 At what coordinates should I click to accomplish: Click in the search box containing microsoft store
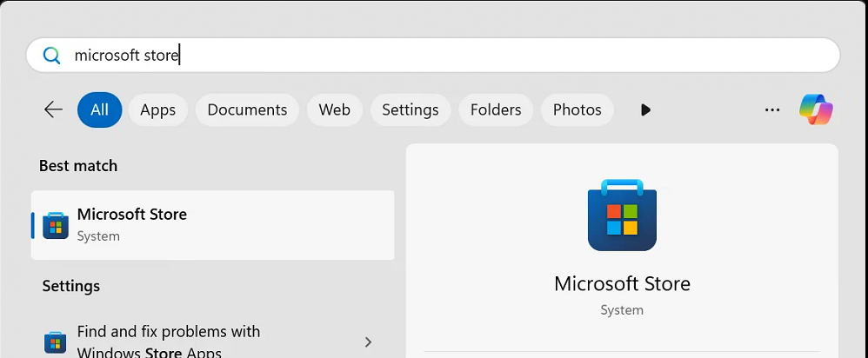[x=433, y=56]
